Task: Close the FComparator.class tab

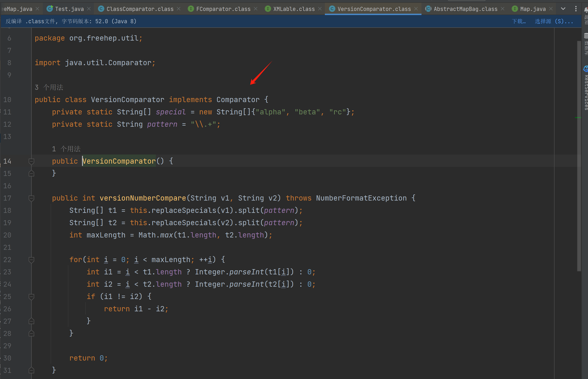Action: pyautogui.click(x=256, y=9)
